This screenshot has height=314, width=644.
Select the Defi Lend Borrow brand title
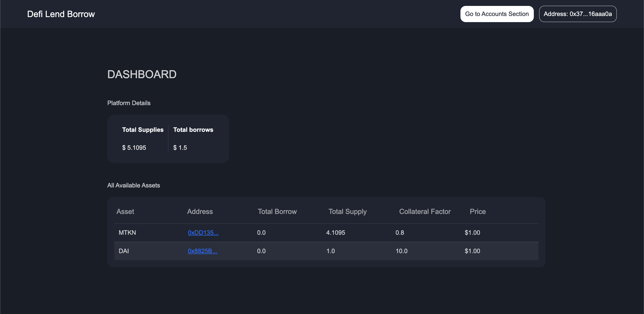[61, 14]
